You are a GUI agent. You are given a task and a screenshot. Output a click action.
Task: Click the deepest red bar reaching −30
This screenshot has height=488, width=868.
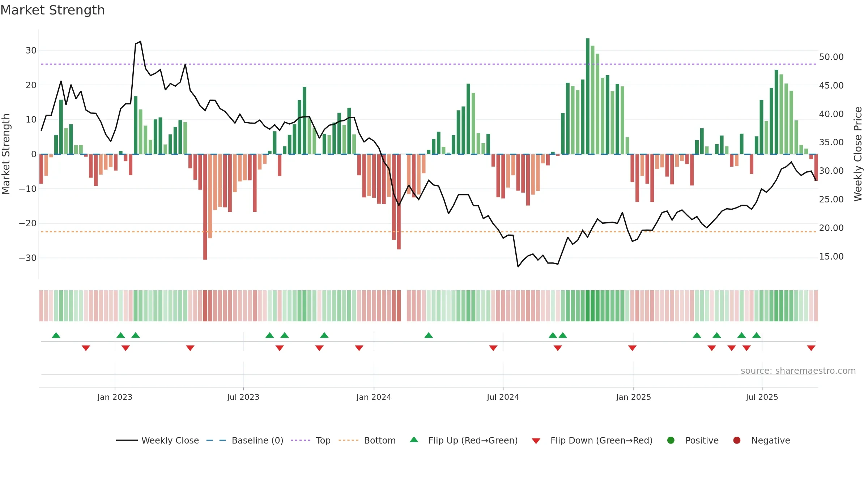tap(205, 207)
